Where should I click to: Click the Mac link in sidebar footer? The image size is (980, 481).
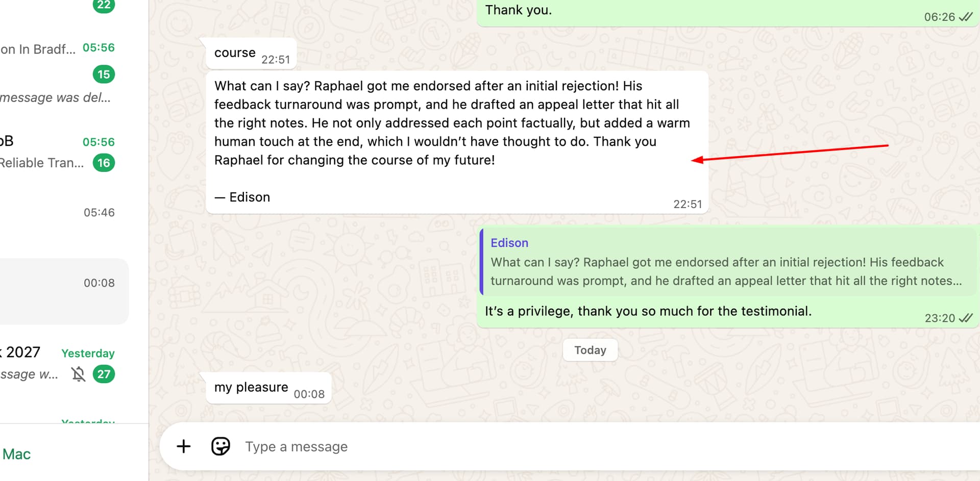point(16,454)
